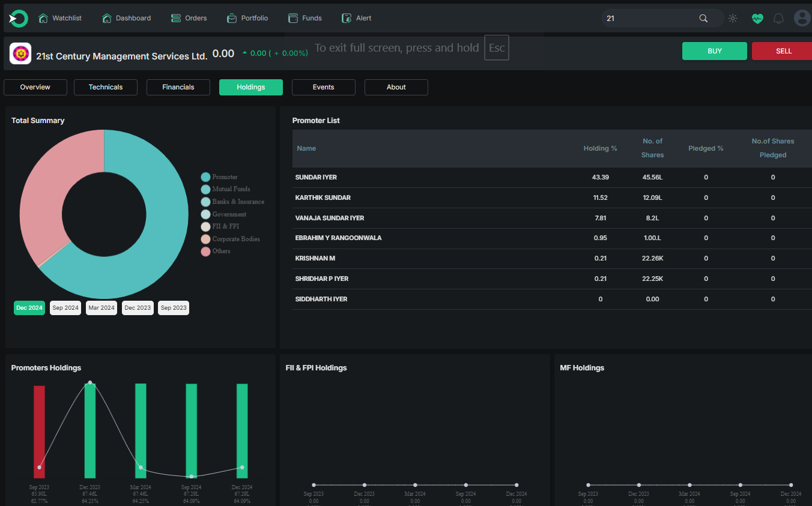Image resolution: width=812 pixels, height=506 pixels.
Task: Click the green Dec 2024 promoter holdings bar
Action: (242, 431)
